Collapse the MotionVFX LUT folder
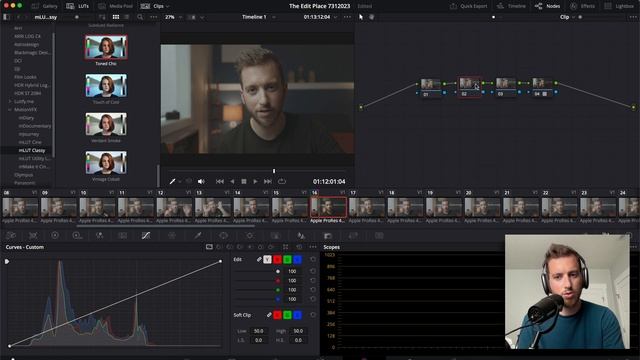The height and width of the screenshot is (360, 640). point(10,109)
